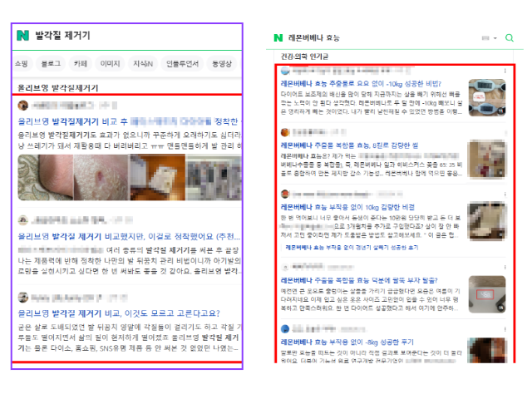Switch to the 블로그 tab

coord(51,63)
